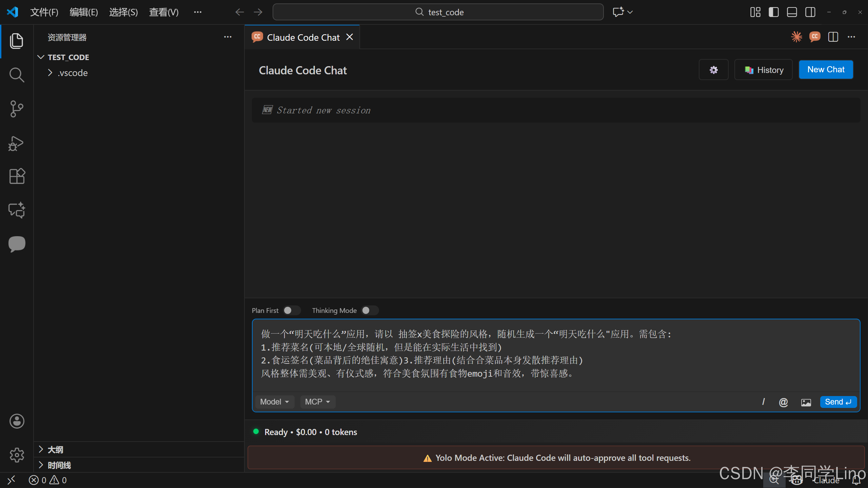Open the Run and Debug view

coord(16,143)
